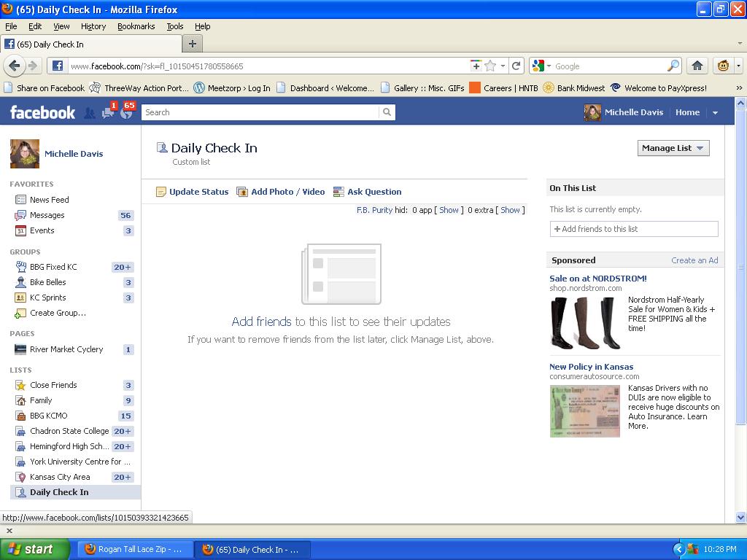Click the Welcome to PayXpress! bookmark
The height and width of the screenshot is (560, 747).
659,88
